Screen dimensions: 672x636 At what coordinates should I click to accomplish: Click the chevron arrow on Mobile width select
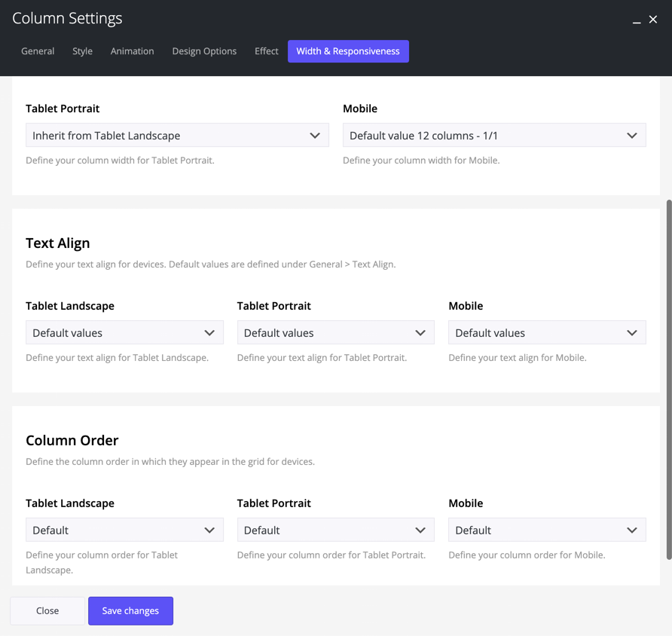coord(631,136)
